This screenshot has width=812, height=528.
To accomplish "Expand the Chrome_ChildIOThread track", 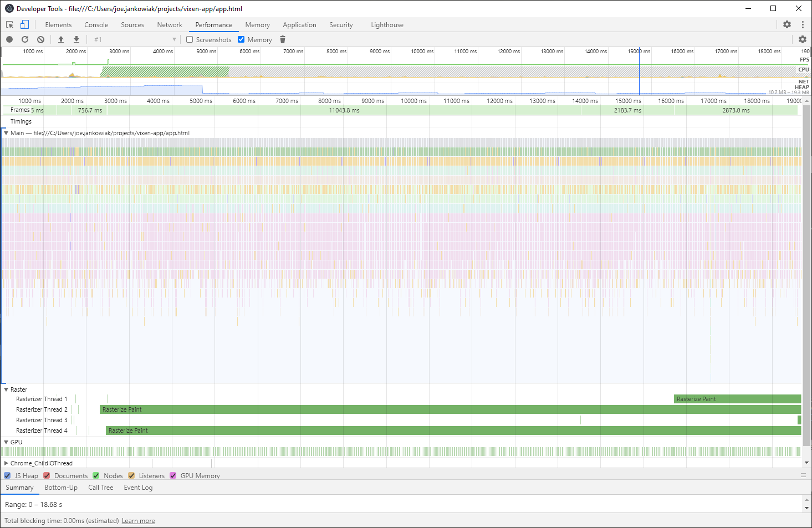I will click(x=6, y=463).
